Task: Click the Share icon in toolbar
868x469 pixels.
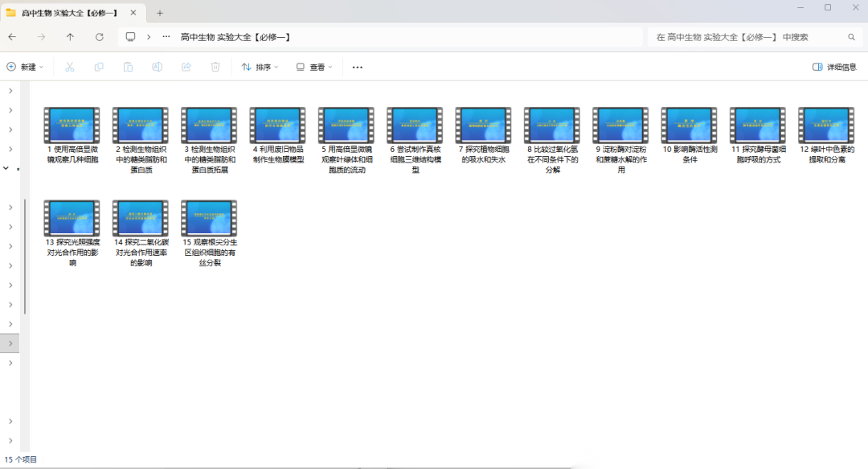Action: (186, 67)
